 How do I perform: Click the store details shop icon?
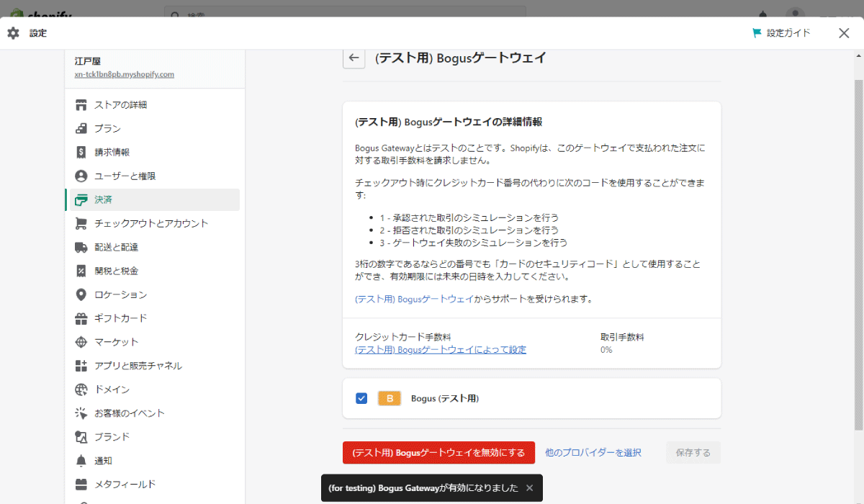tap(81, 105)
